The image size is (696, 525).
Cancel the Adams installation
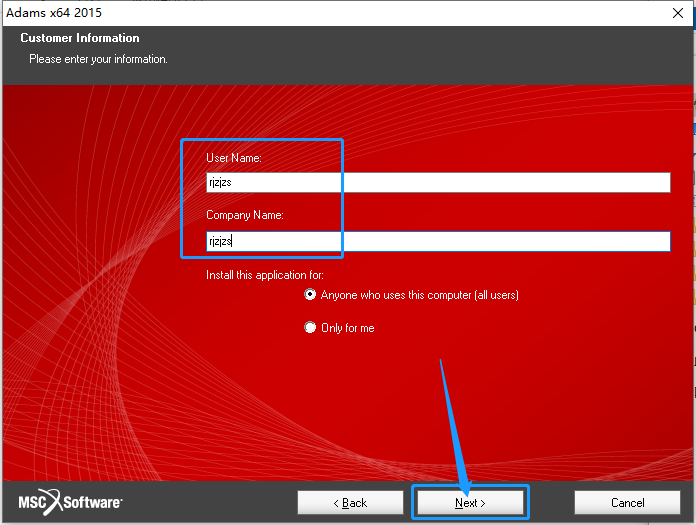point(627,502)
